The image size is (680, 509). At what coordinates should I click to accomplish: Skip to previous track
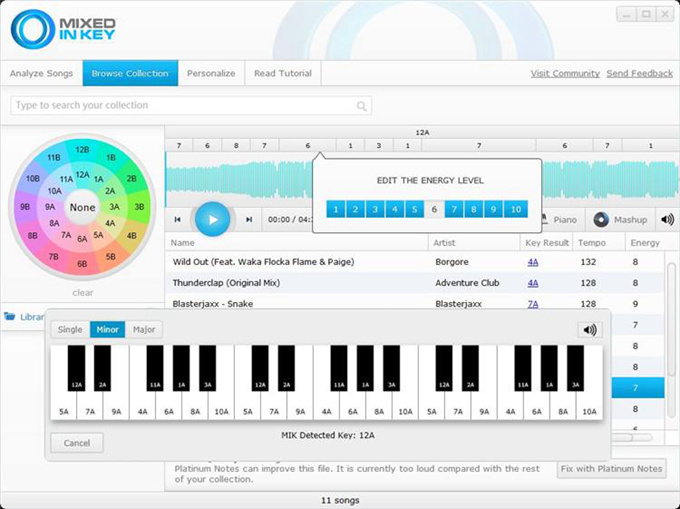177,220
